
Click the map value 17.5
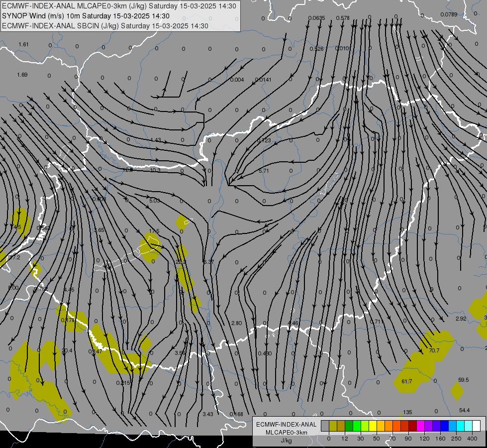coord(154,231)
